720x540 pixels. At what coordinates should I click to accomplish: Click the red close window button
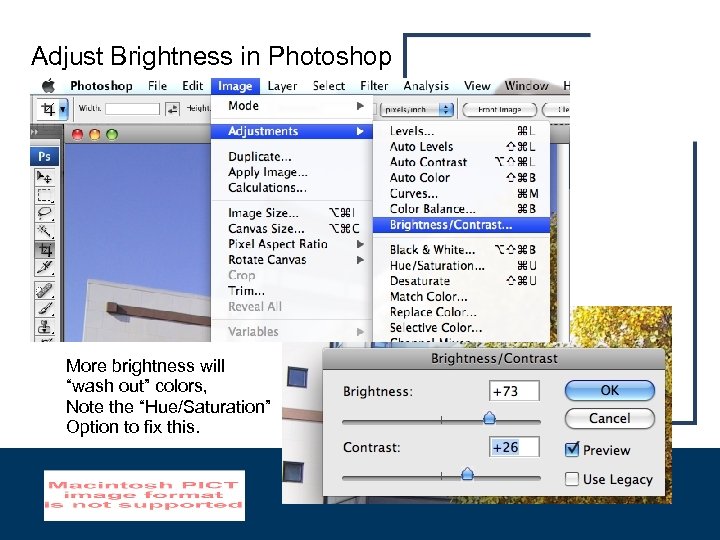77,135
